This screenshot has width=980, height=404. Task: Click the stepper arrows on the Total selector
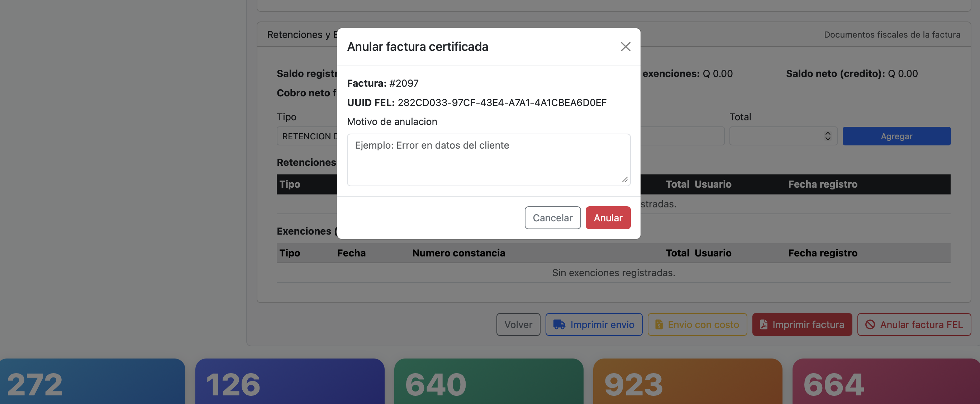[x=828, y=136]
